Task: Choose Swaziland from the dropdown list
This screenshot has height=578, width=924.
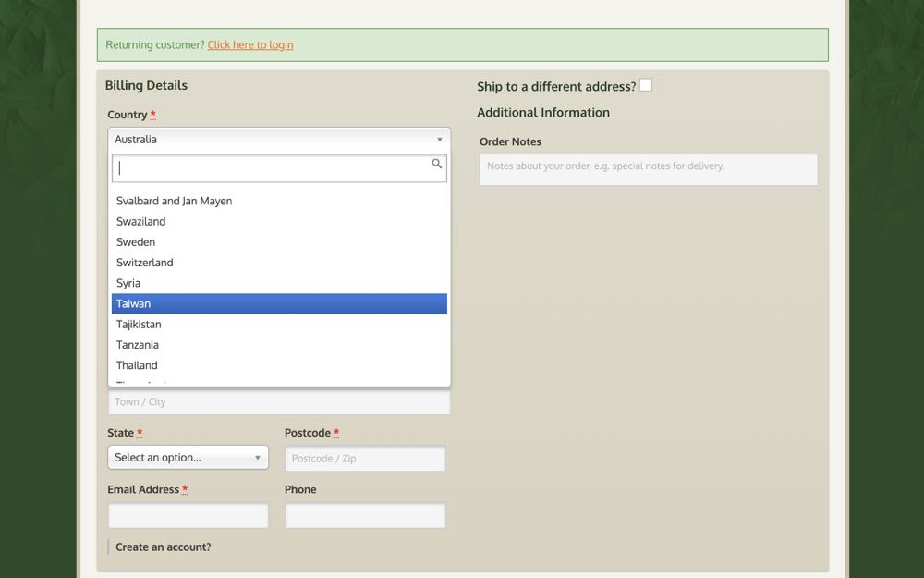Action: tap(279, 222)
